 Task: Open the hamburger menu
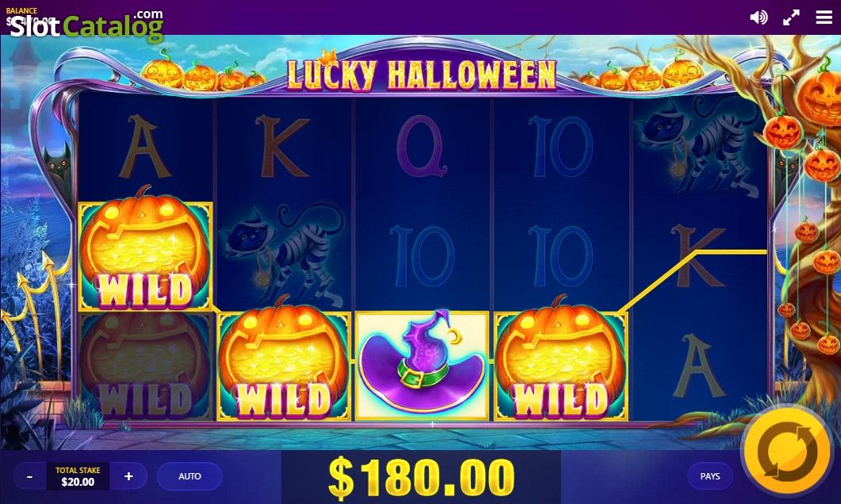pyautogui.click(x=824, y=17)
